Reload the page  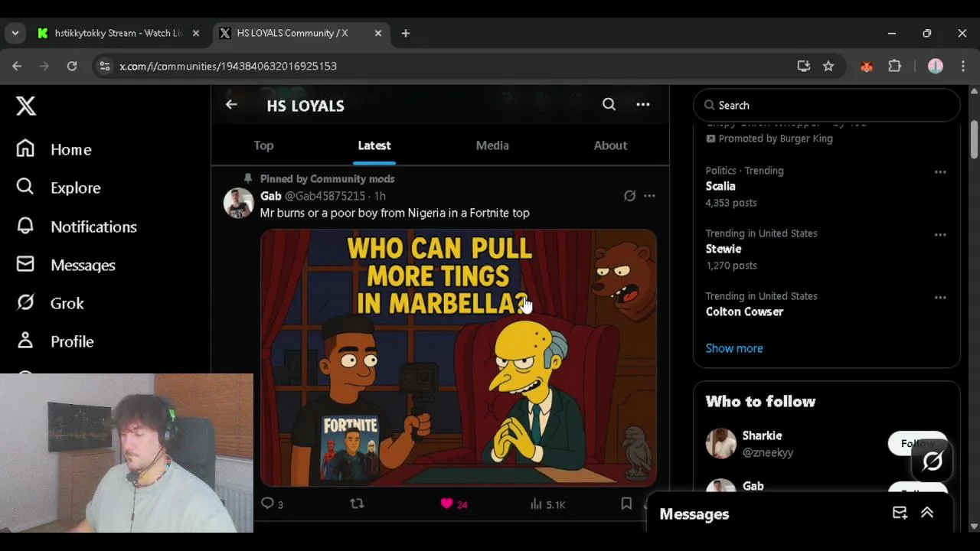[72, 66]
